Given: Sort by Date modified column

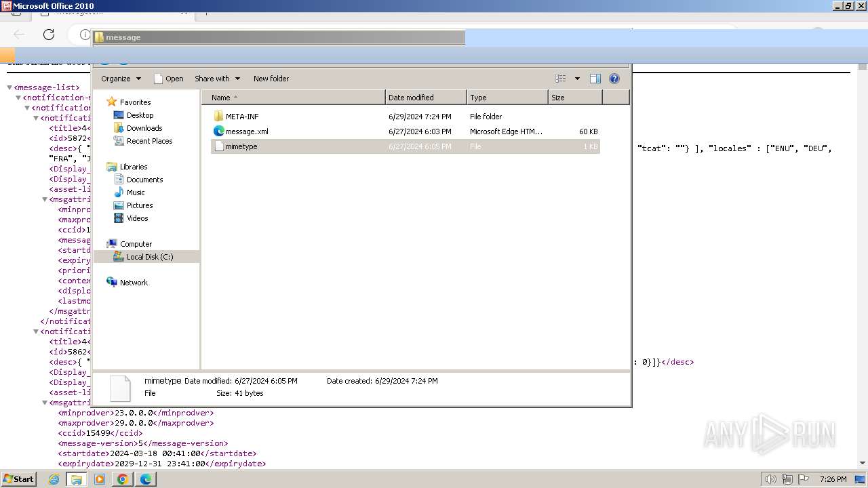Looking at the screenshot, I should tap(426, 98).
